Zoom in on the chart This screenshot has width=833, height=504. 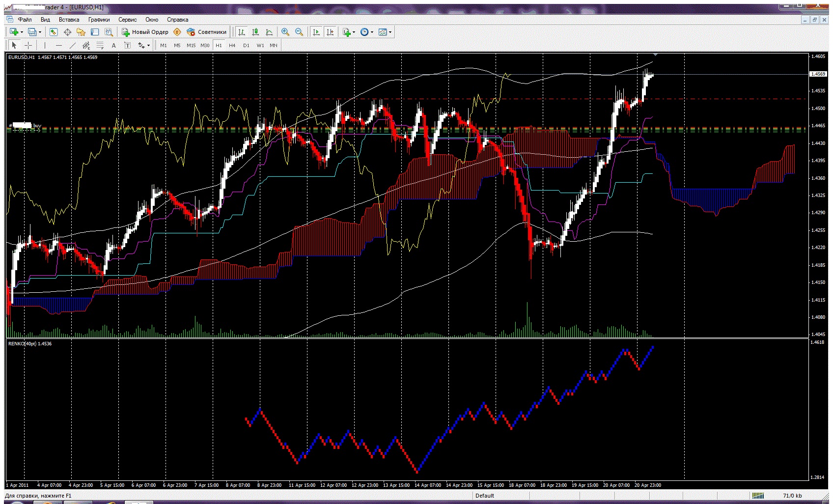(x=285, y=32)
